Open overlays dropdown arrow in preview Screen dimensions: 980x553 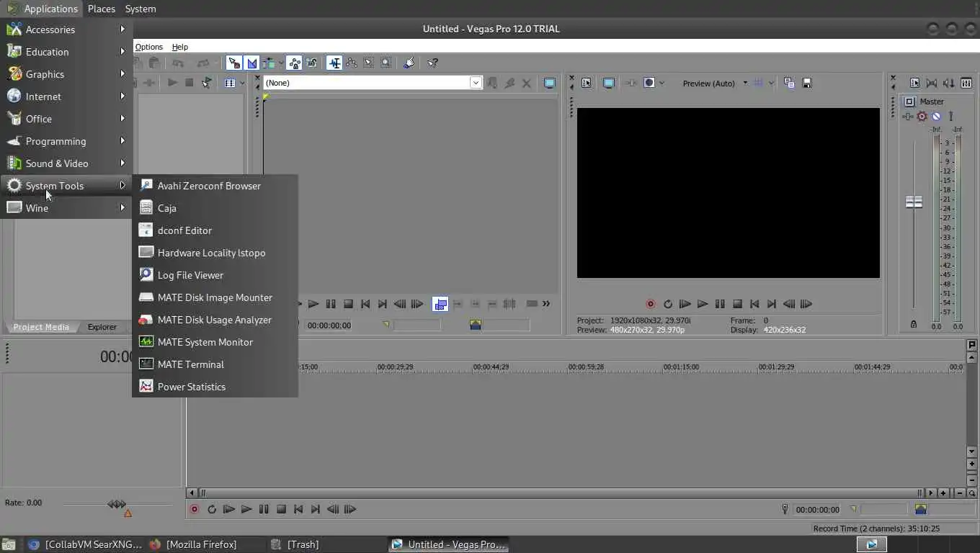771,83
